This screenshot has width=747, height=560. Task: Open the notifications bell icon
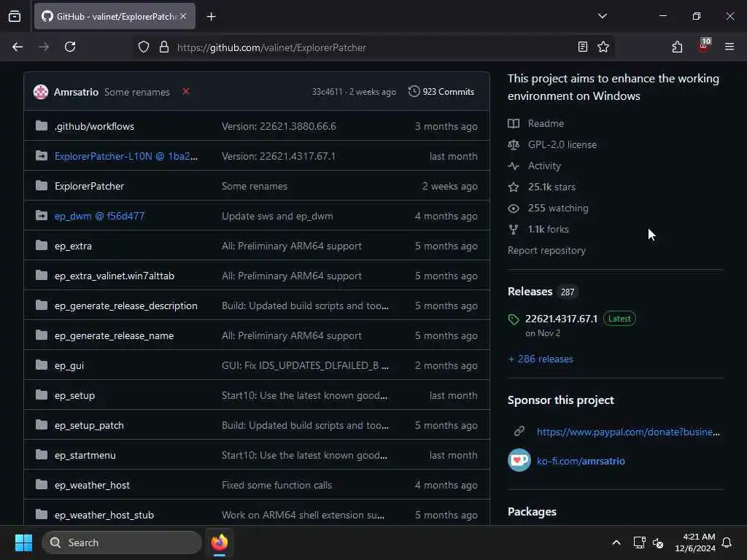(x=727, y=542)
